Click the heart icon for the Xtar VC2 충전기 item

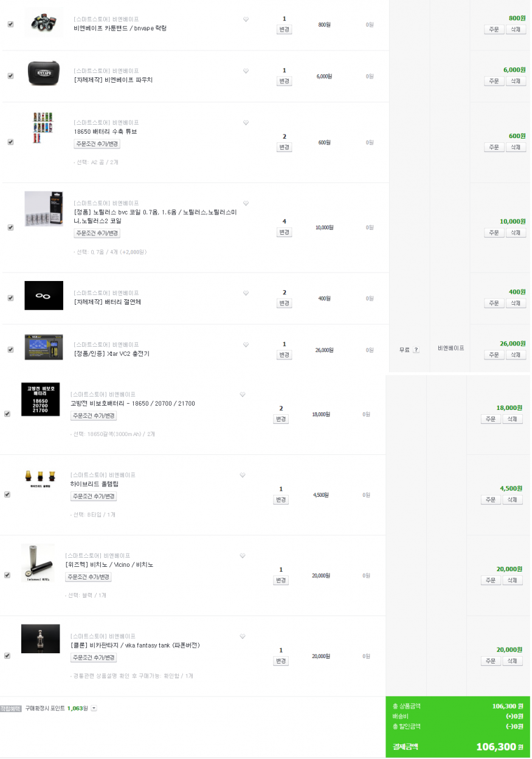(246, 345)
